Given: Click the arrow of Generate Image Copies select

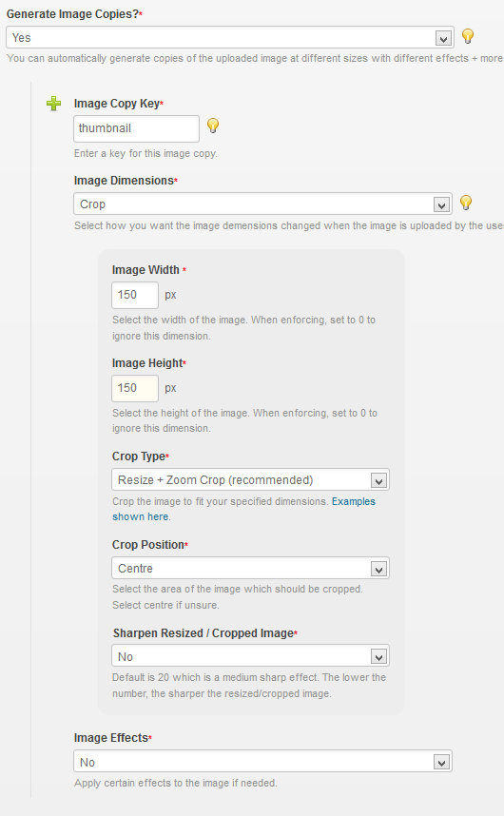Looking at the screenshot, I should point(443,38).
